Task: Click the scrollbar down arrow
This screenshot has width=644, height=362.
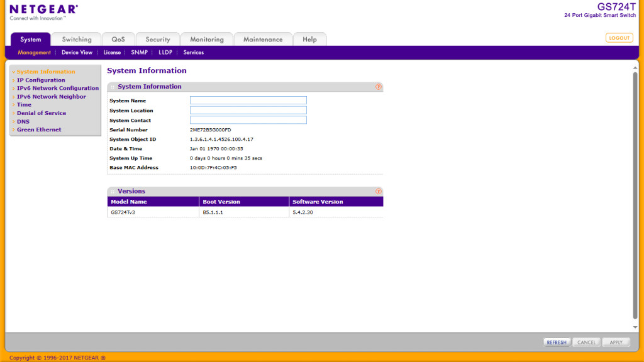Action: coord(635,327)
